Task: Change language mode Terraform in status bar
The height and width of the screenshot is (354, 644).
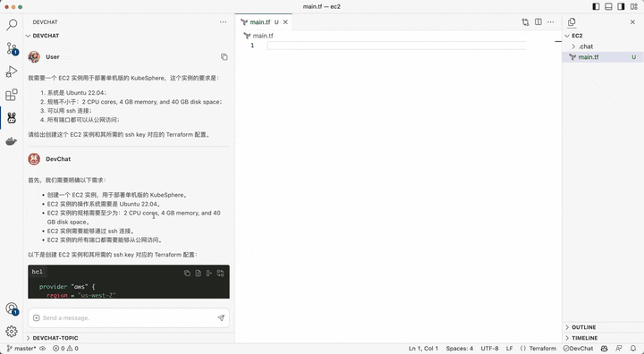Action: [x=538, y=349]
